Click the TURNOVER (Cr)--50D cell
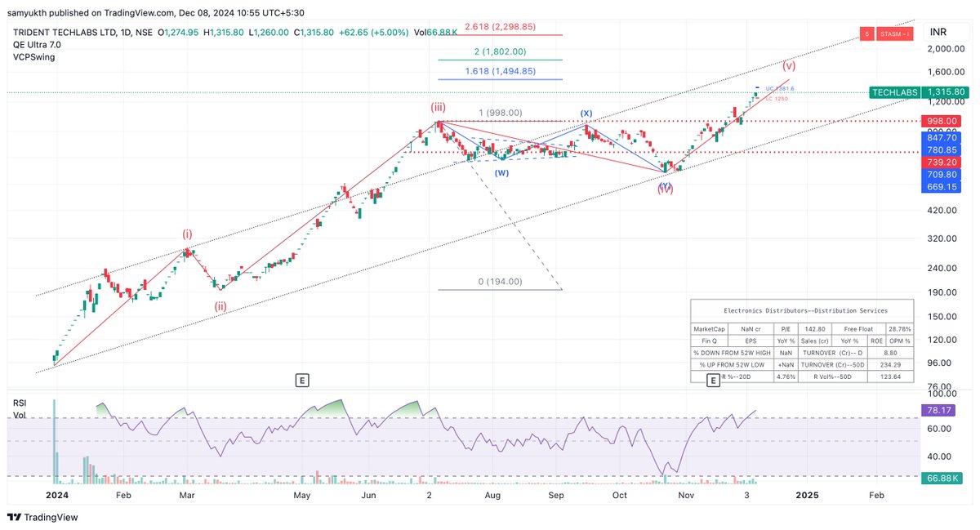Viewport: 980px width, 530px height. click(834, 363)
